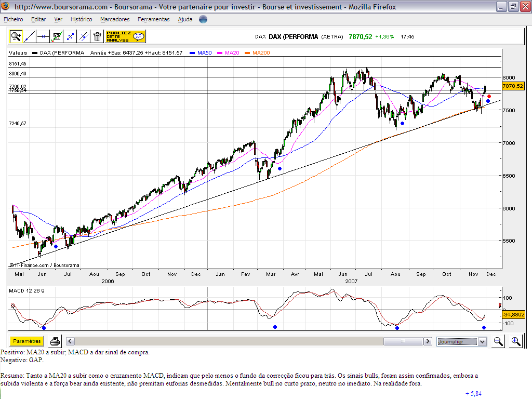Click the 7240,57 horizontal level label

[x=18, y=124]
